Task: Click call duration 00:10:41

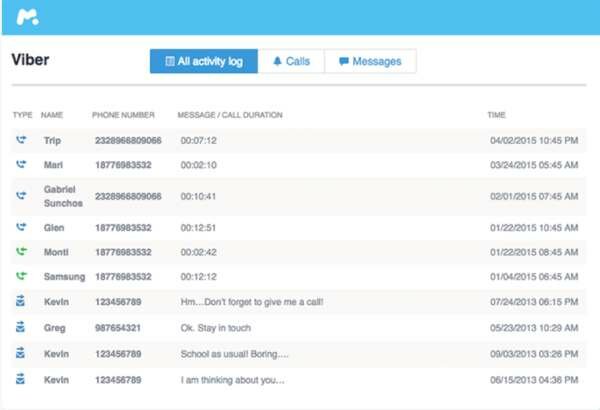Action: (x=198, y=196)
